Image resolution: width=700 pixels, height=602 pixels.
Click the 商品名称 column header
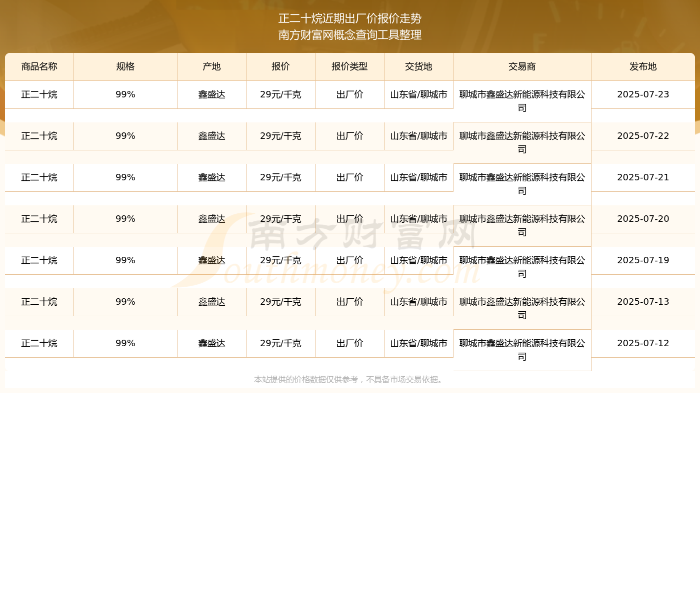pyautogui.click(x=39, y=67)
